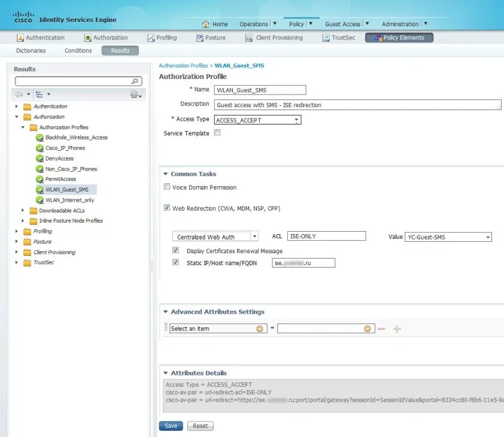
Task: Click the Save button
Action: pyautogui.click(x=171, y=426)
